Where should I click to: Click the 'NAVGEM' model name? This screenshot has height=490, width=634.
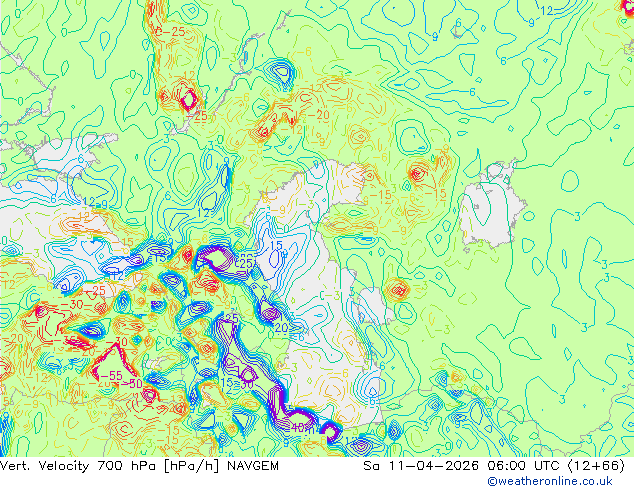point(253,466)
